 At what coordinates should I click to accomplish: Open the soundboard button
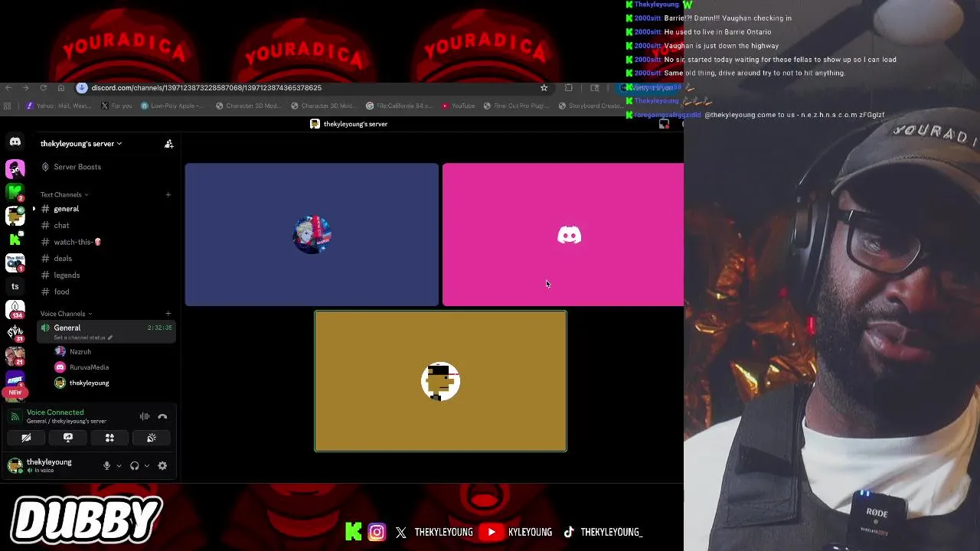[152, 438]
